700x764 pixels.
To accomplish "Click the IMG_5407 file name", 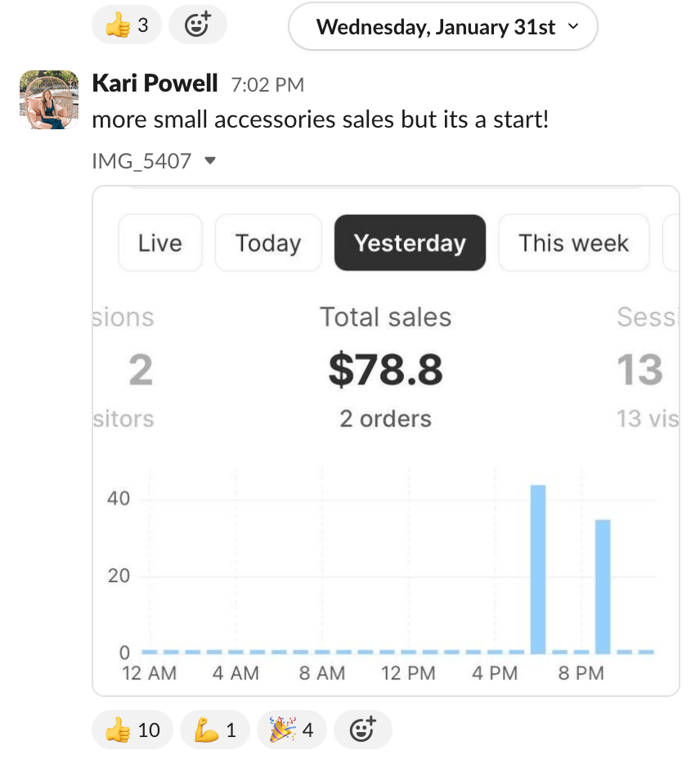I will coord(141,161).
